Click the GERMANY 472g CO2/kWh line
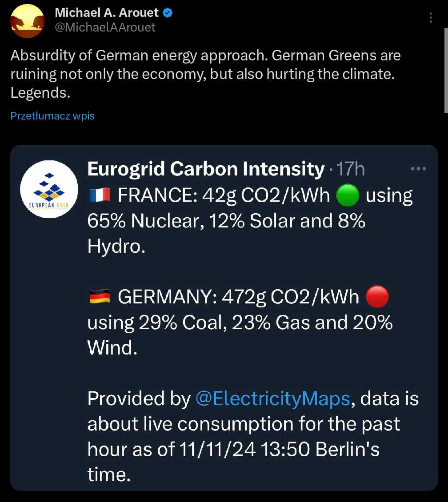The width and height of the screenshot is (448, 502). (x=238, y=297)
